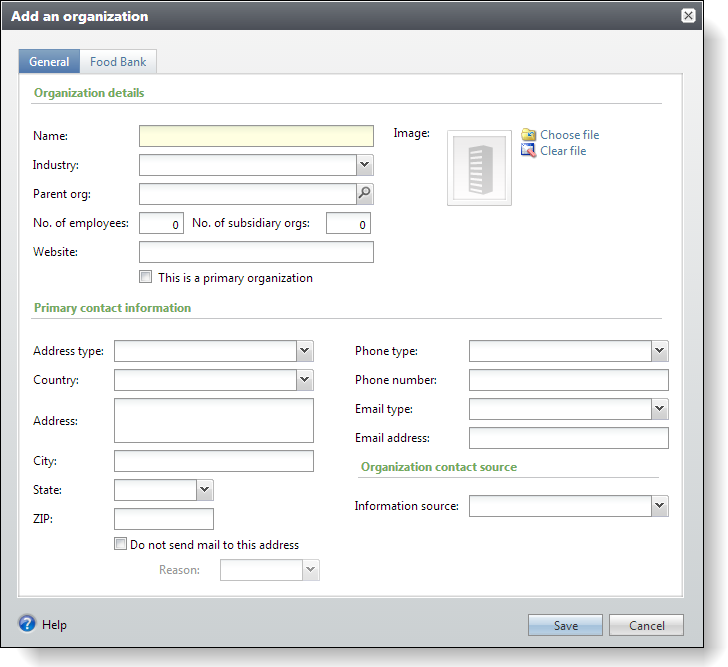The image size is (728, 667).
Task: Click the Save button
Action: pyautogui.click(x=565, y=625)
